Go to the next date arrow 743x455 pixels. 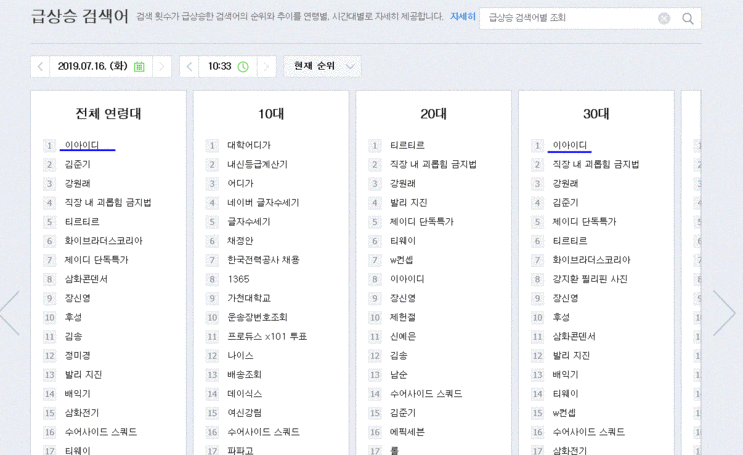(162, 66)
